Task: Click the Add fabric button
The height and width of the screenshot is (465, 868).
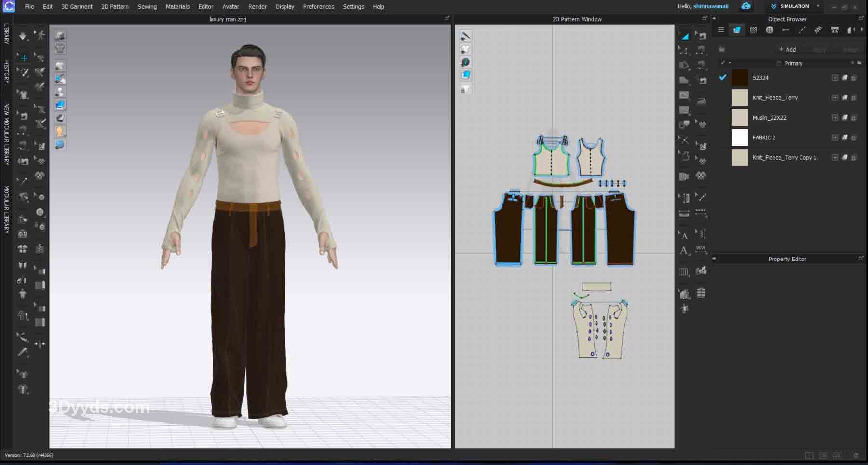Action: [787, 50]
